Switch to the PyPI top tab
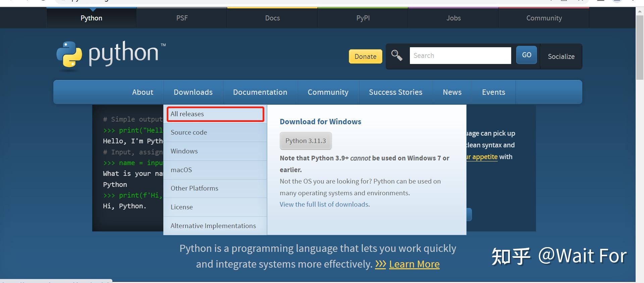This screenshot has width=644, height=283. [x=363, y=18]
